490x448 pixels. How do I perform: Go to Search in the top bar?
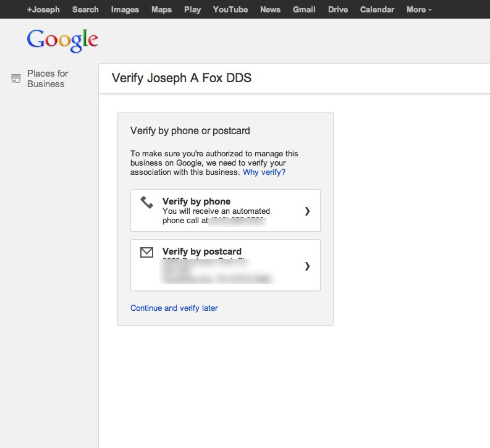[85, 10]
